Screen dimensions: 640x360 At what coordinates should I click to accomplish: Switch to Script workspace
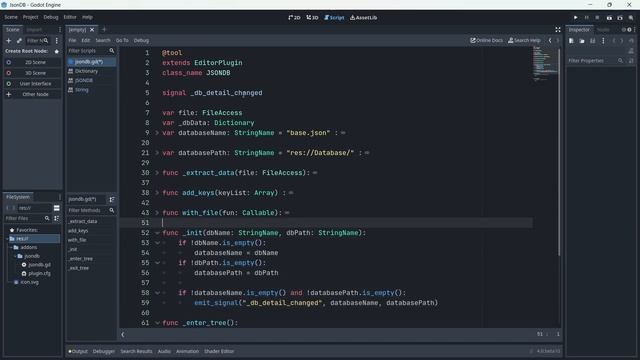click(334, 18)
